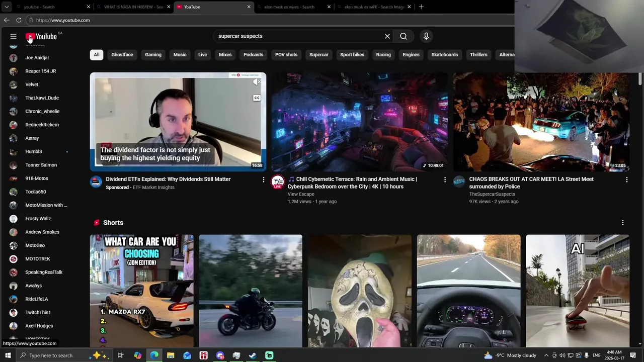The width and height of the screenshot is (644, 362).
Task: Open View Escape channel avatar
Action: point(278,182)
